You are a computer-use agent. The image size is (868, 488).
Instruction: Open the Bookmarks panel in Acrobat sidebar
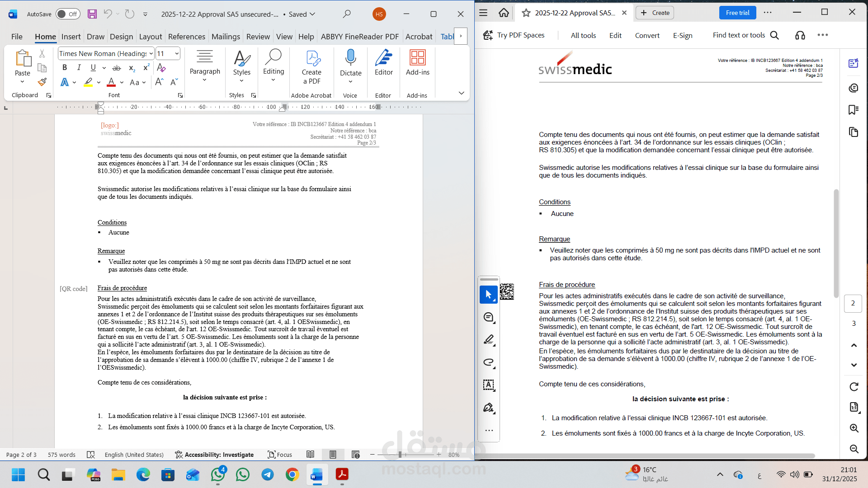pos(854,110)
